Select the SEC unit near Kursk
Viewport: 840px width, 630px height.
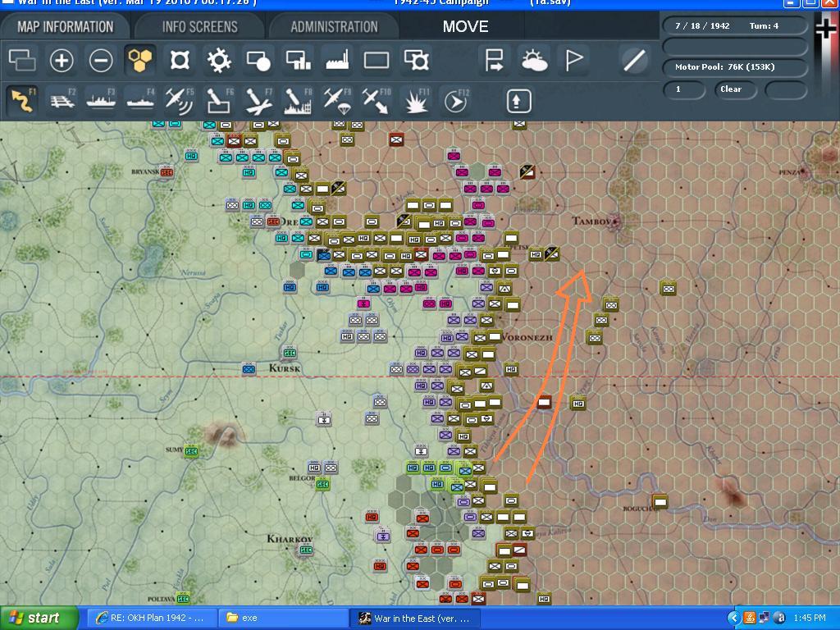[290, 353]
